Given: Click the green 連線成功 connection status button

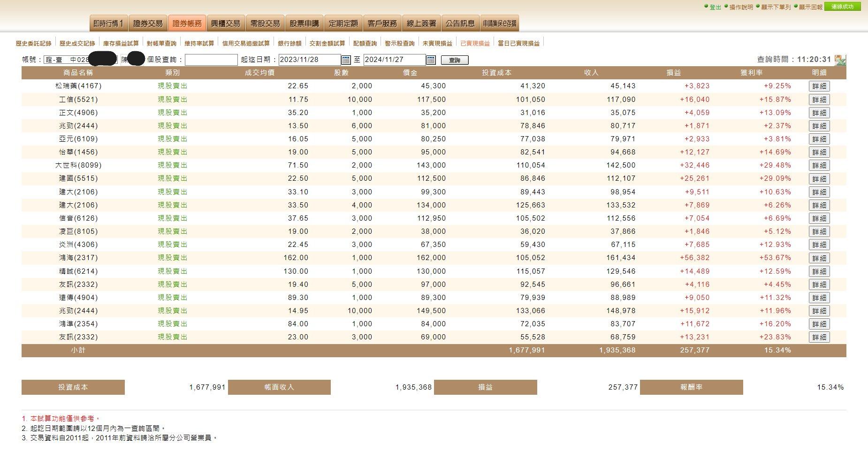Looking at the screenshot, I should coord(842,7).
